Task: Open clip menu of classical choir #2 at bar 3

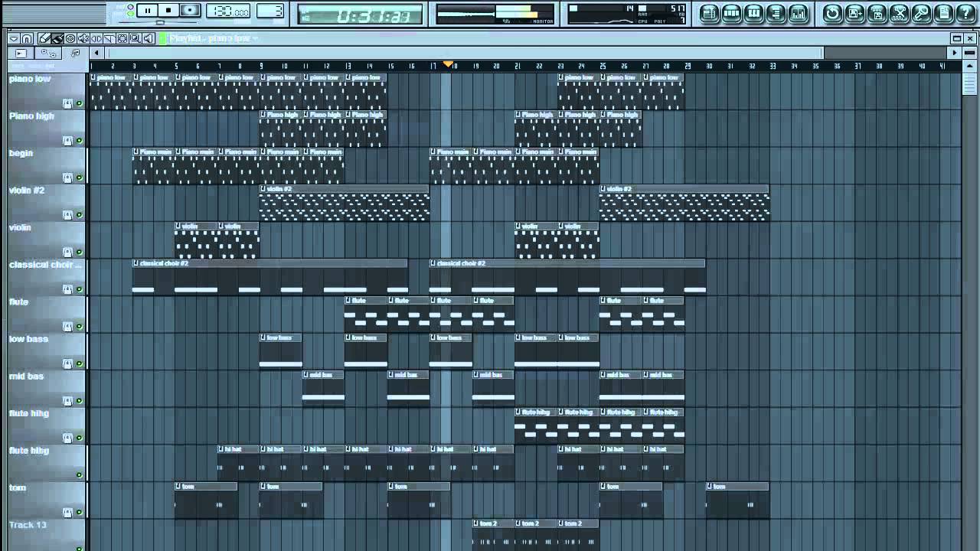Action: (x=136, y=262)
